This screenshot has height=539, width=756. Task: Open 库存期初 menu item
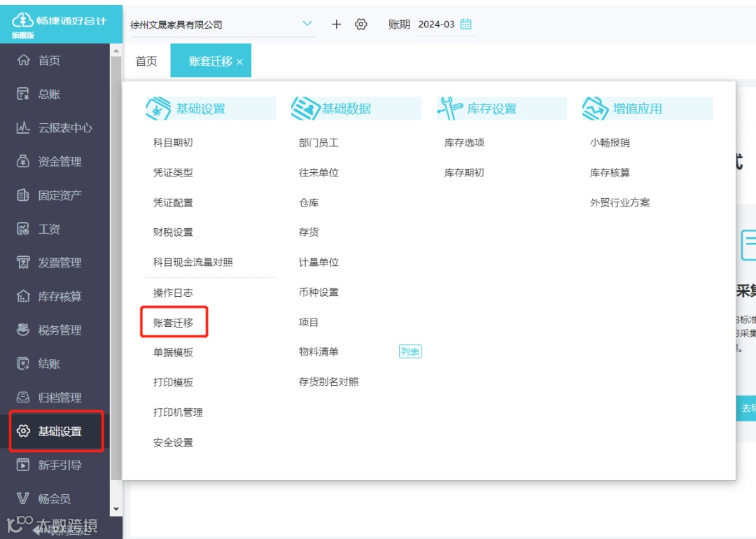[x=464, y=173]
